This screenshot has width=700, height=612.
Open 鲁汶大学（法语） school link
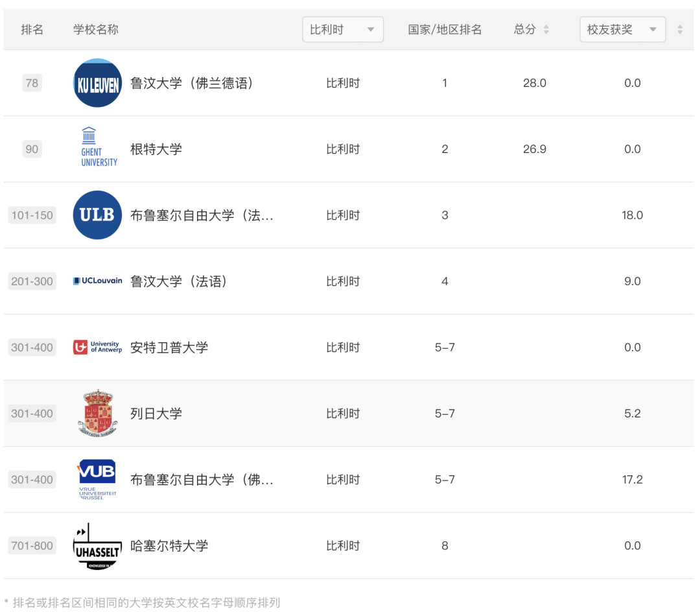click(179, 281)
